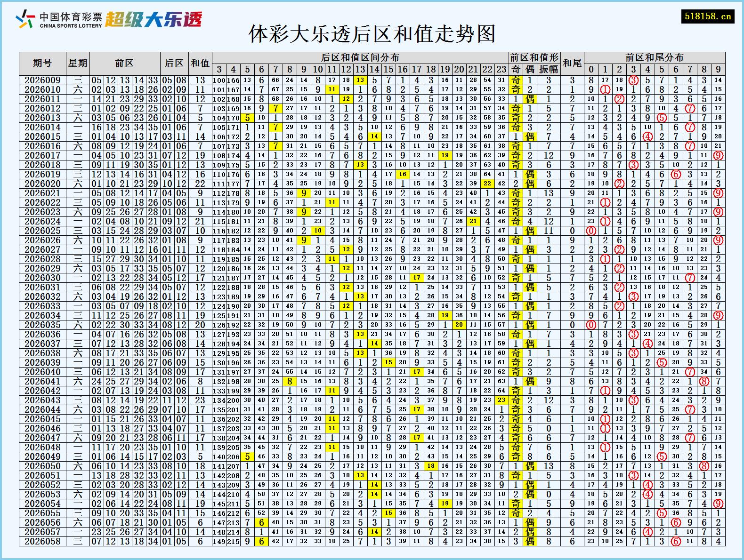
Task: Click issue number 2026041
Action: pos(42,381)
